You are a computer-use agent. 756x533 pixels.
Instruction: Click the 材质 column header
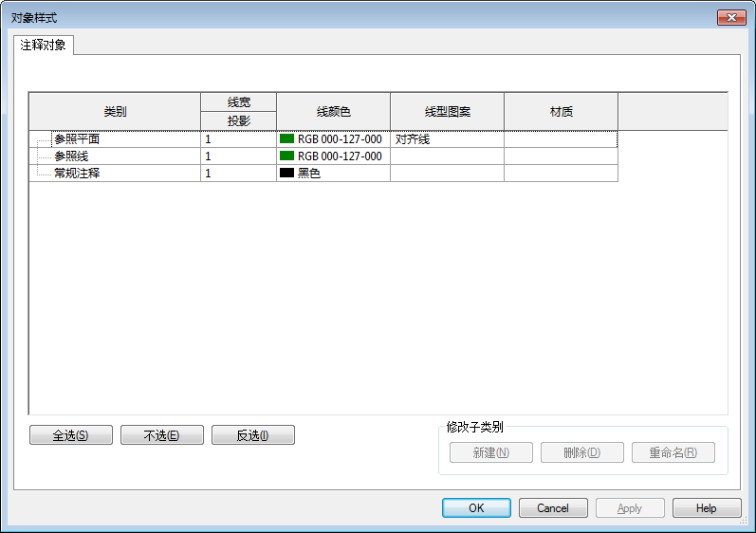tap(561, 112)
